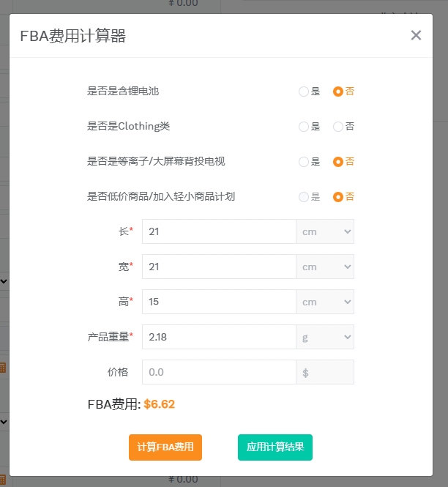Screen dimensions: 448x487
Task: Click the 宽 width input field
Action: point(219,267)
